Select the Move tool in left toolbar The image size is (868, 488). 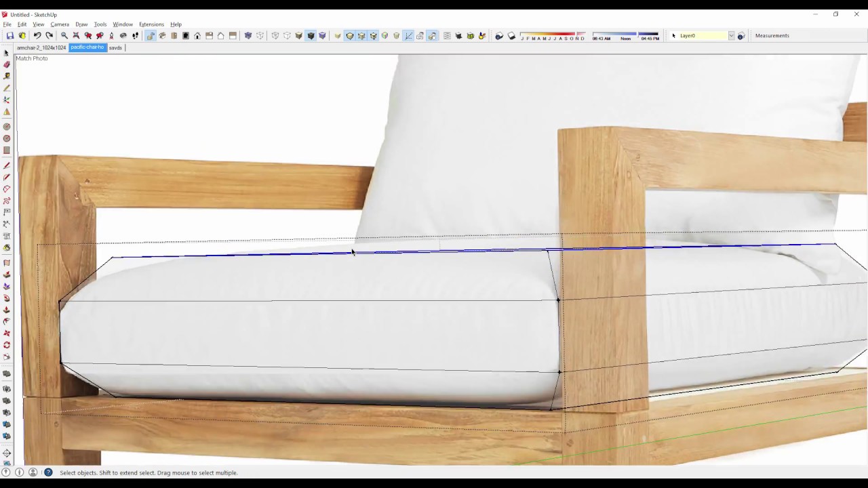(7, 333)
